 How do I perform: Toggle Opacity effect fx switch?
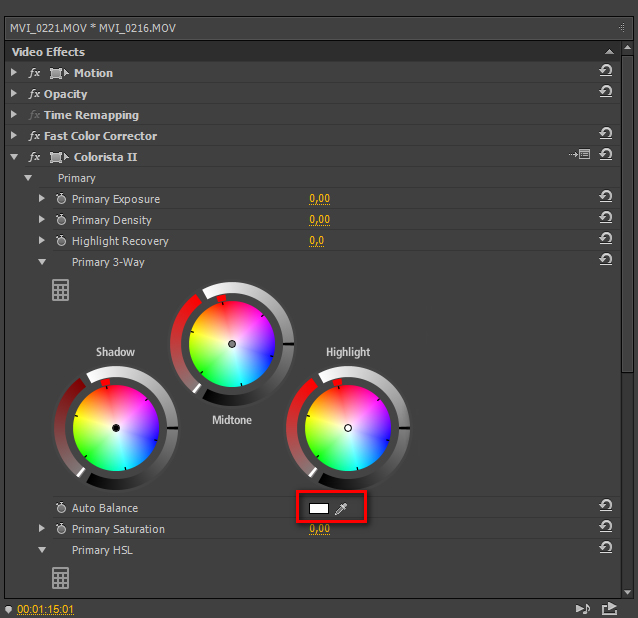click(34, 94)
